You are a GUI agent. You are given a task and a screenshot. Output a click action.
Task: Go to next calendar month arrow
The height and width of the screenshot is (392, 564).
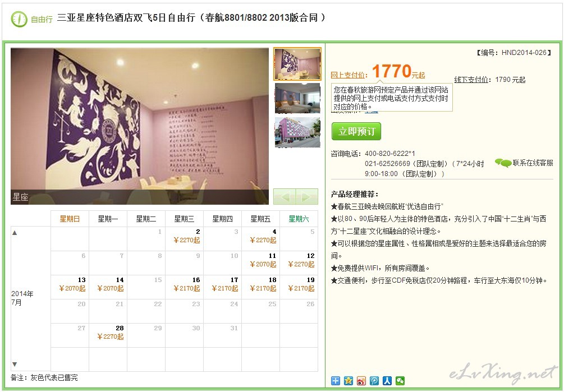15,365
